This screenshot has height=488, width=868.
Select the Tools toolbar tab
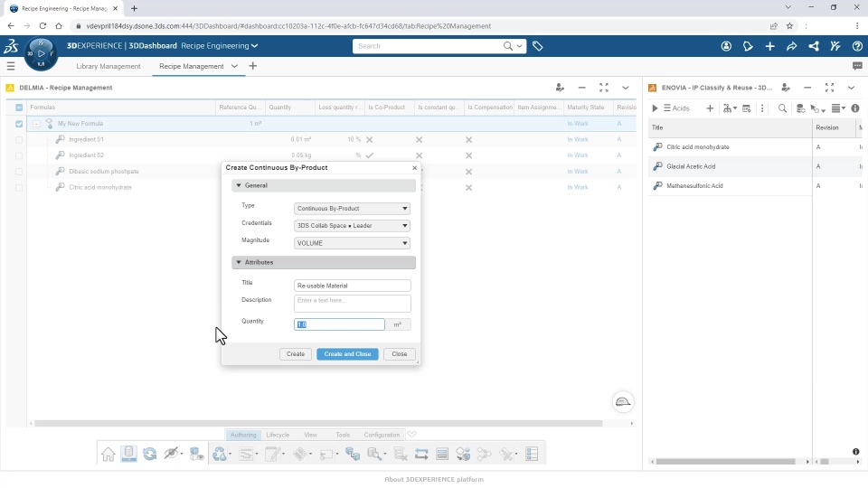343,435
